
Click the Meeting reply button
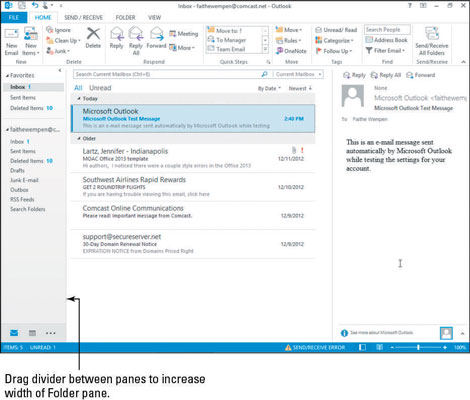(183, 34)
